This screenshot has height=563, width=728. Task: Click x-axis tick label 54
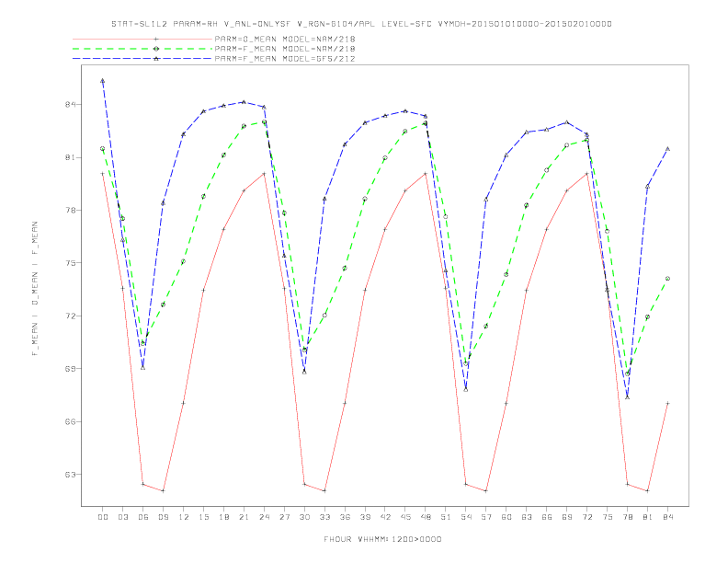click(466, 517)
